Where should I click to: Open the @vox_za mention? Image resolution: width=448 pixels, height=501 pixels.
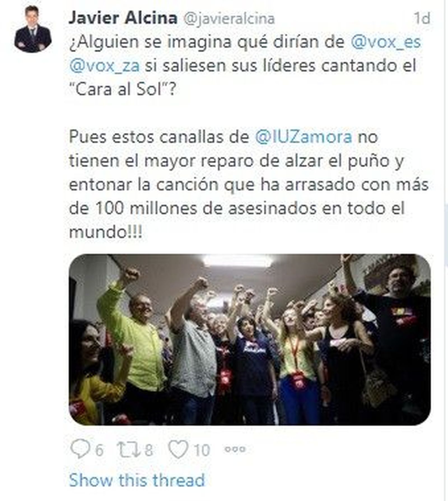(104, 66)
